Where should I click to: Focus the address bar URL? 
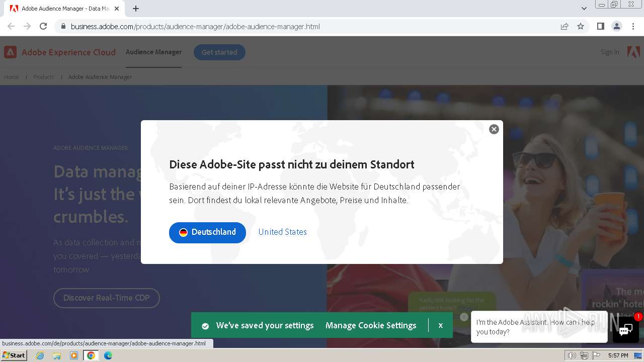tap(195, 27)
